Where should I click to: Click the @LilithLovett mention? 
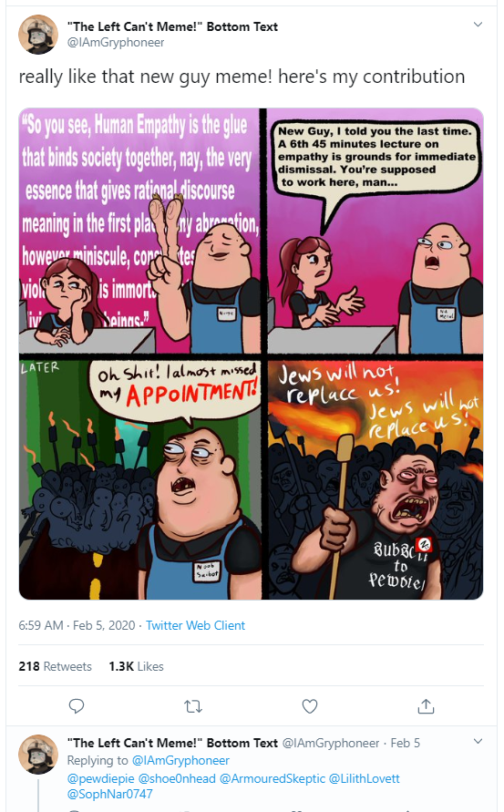[365, 778]
